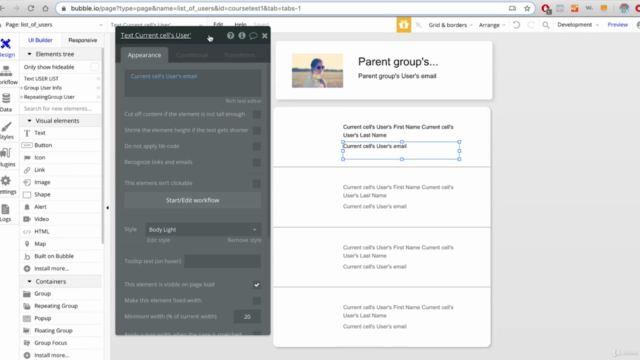640x360 pixels.
Task: Open the Styles tab icon
Action: [6, 130]
